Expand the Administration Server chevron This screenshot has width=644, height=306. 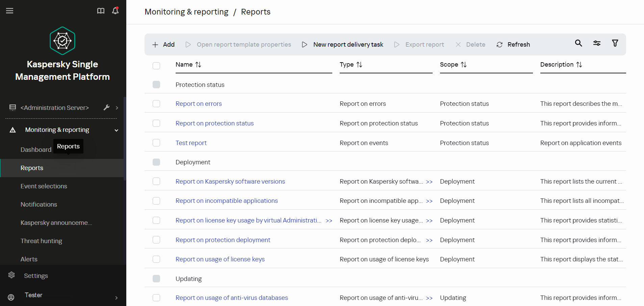coord(117,108)
